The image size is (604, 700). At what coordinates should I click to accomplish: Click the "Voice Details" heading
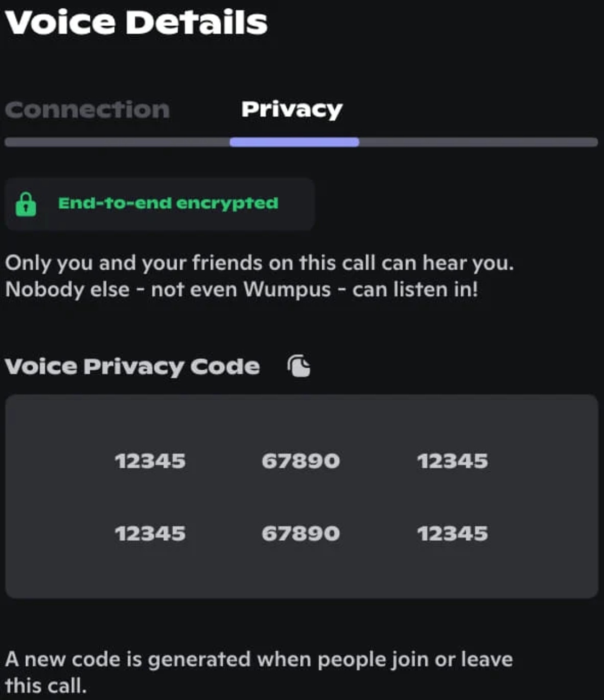[x=136, y=23]
